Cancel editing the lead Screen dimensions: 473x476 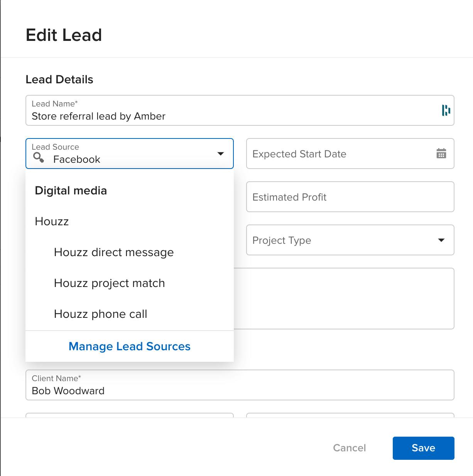coord(349,448)
